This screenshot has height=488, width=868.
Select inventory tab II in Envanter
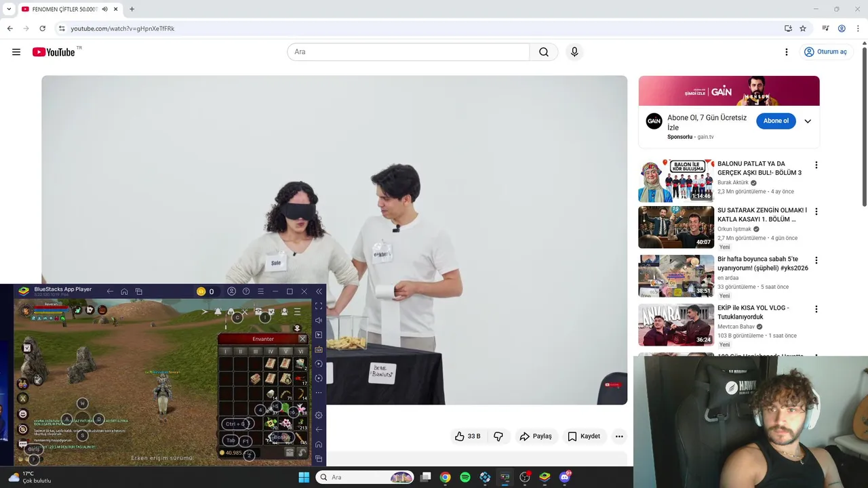[241, 351]
